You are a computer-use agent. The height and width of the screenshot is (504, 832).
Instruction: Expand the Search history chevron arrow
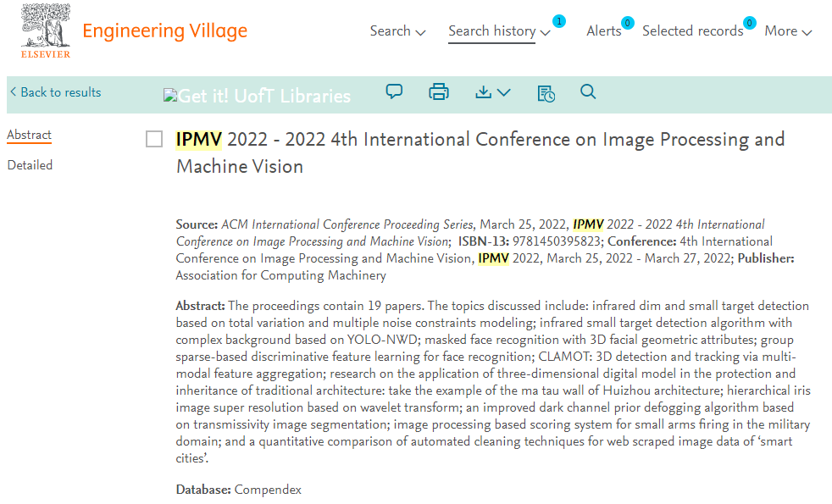[545, 33]
